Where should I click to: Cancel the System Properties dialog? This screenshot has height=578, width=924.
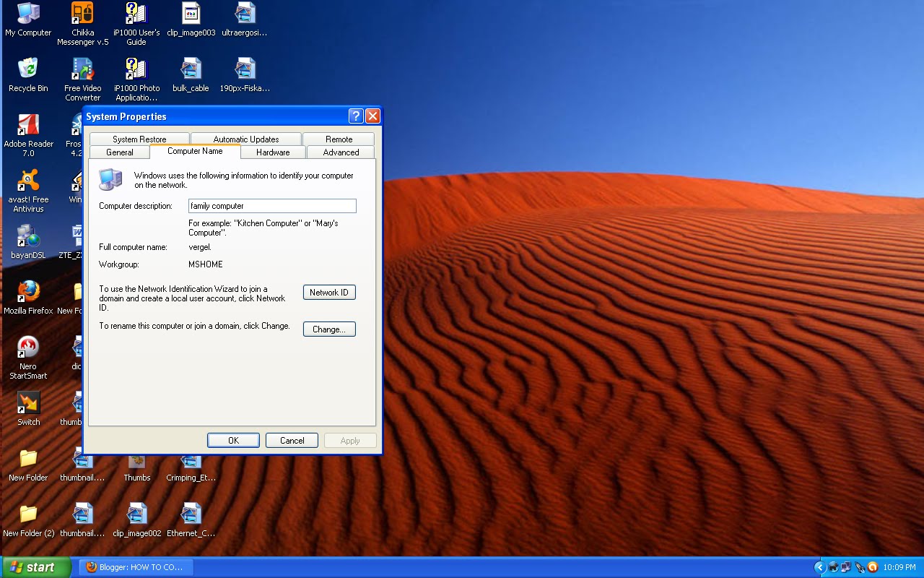[292, 440]
